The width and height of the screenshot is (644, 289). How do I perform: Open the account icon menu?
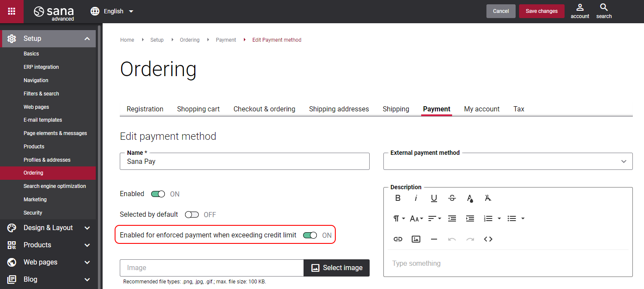(x=580, y=11)
